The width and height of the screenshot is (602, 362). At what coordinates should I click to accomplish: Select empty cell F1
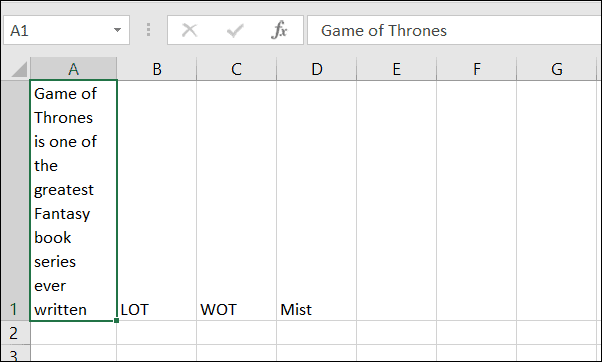click(476, 200)
